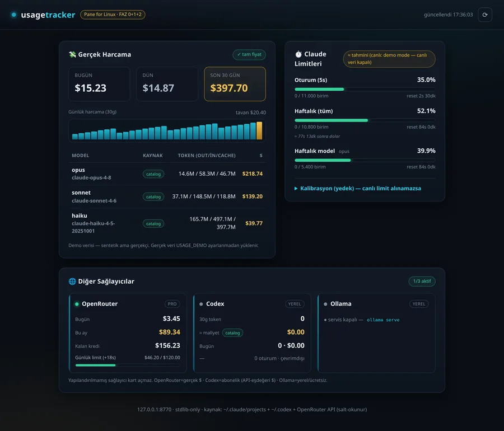
Task: Click the 52.1% Haftalık value
Action: coord(426,111)
